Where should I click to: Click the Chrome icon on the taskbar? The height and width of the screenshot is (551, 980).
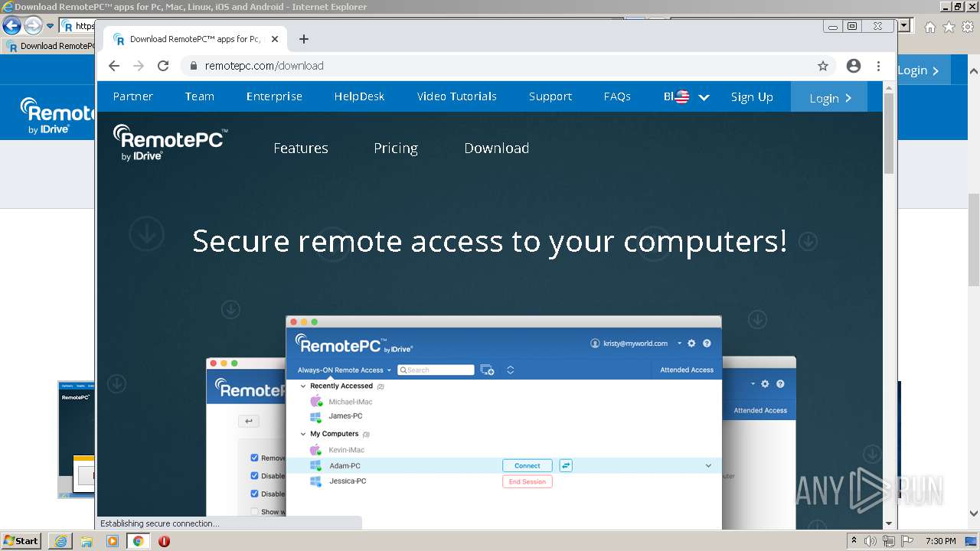[138, 541]
